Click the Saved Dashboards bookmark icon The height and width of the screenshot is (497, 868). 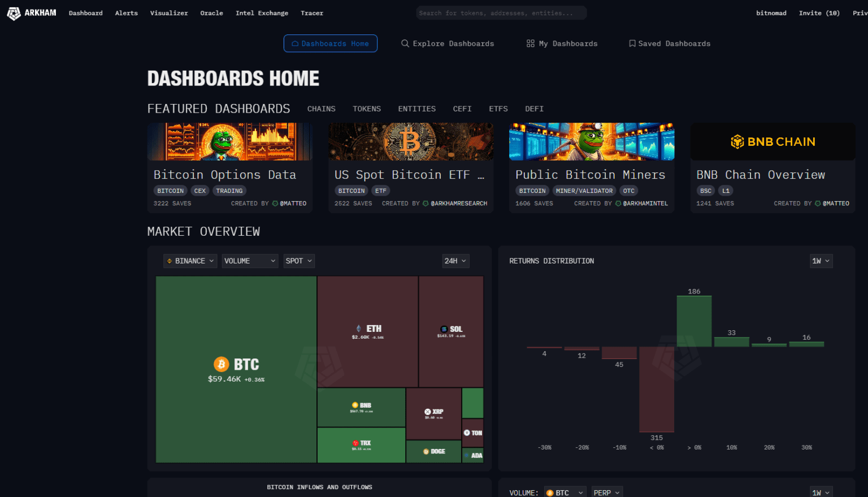tap(632, 44)
